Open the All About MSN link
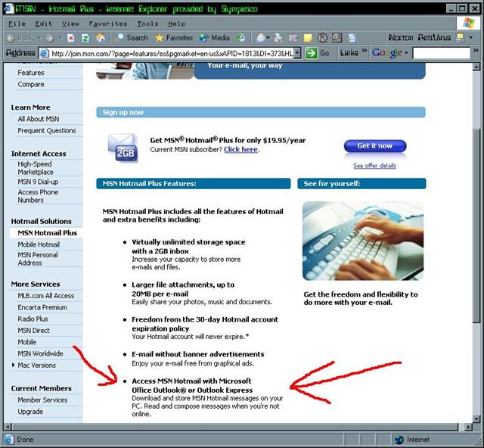 click(x=39, y=119)
